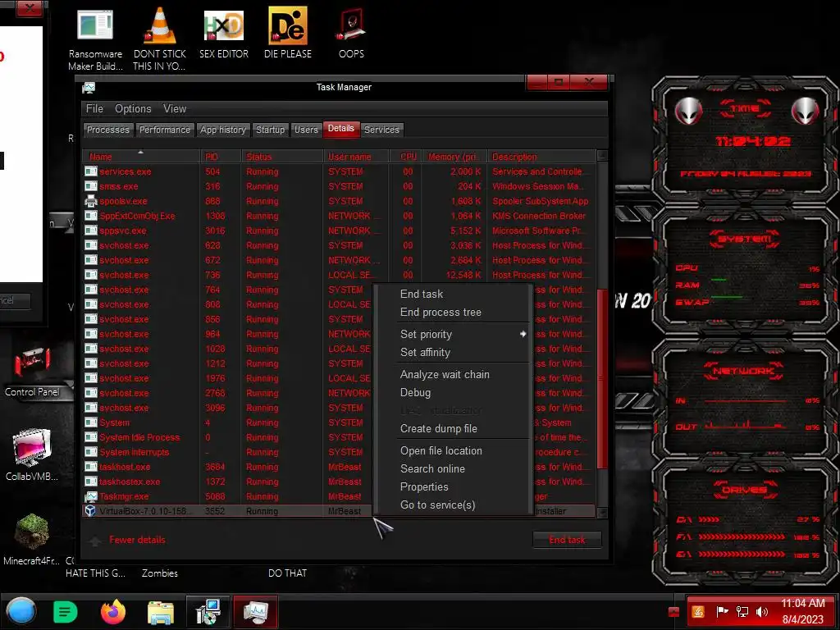Open the View menu
Screen dimensions: 840x630
point(175,109)
